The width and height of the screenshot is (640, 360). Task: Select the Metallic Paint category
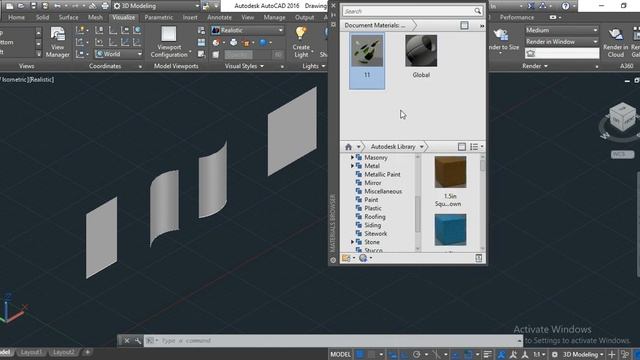pyautogui.click(x=382, y=174)
